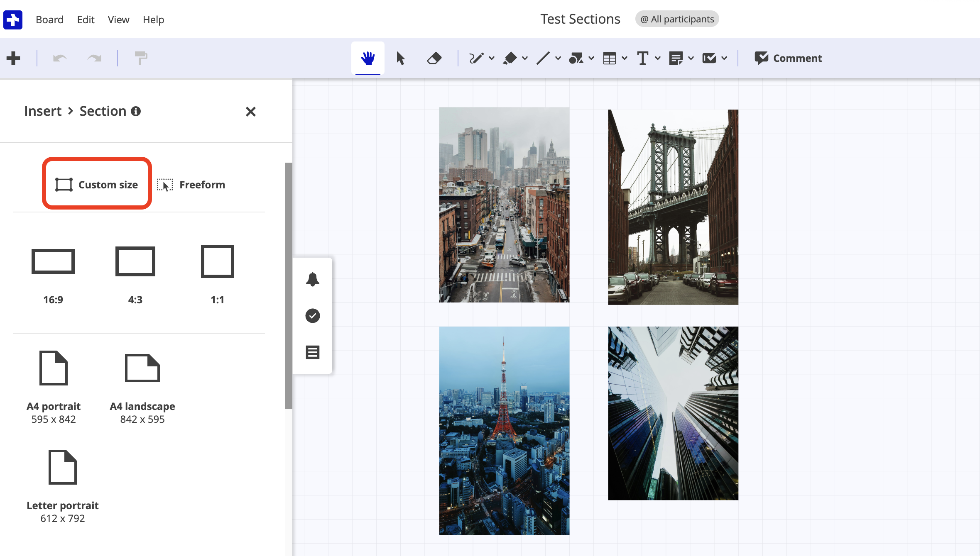Select the eraser tool
Screen dimensions: 980x556
tap(434, 58)
